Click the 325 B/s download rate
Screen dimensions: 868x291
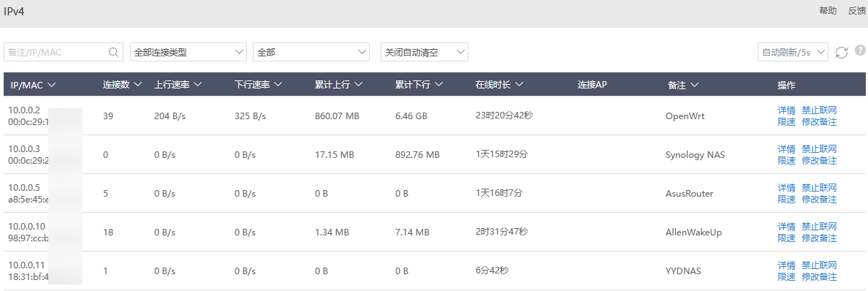250,116
